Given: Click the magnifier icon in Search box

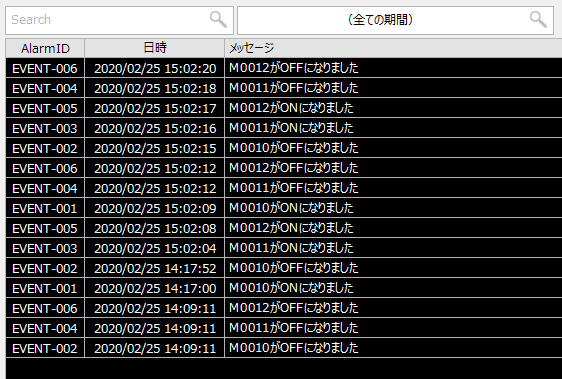Looking at the screenshot, I should (218, 19).
